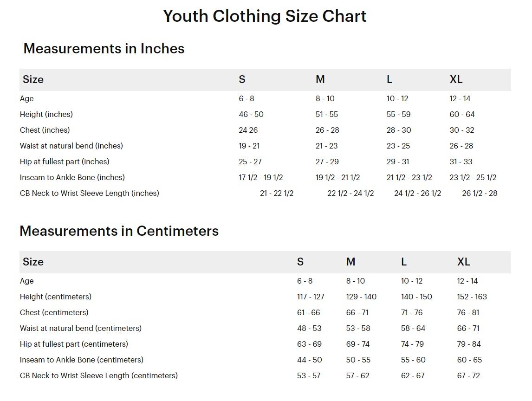Select the M size header in inches table
Screen dimensions: 532x401
click(x=320, y=80)
